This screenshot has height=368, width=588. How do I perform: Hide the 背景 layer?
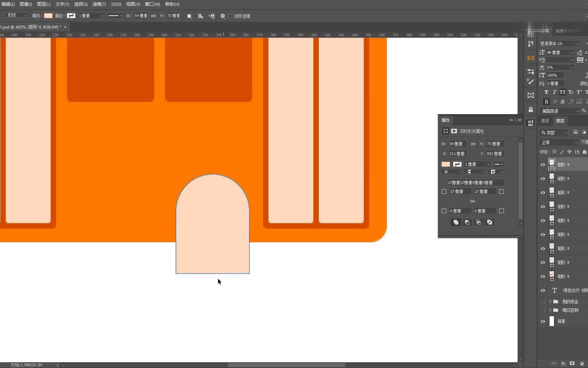(543, 321)
